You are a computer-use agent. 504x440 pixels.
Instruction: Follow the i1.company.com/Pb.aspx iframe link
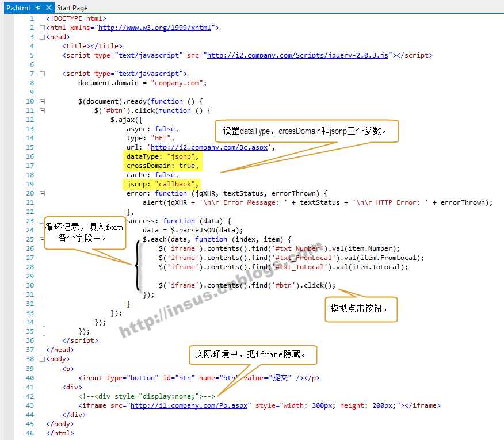coord(189,405)
